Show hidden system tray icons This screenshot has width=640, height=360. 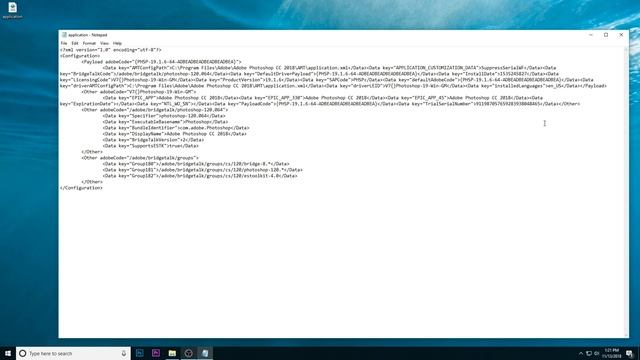(581, 353)
